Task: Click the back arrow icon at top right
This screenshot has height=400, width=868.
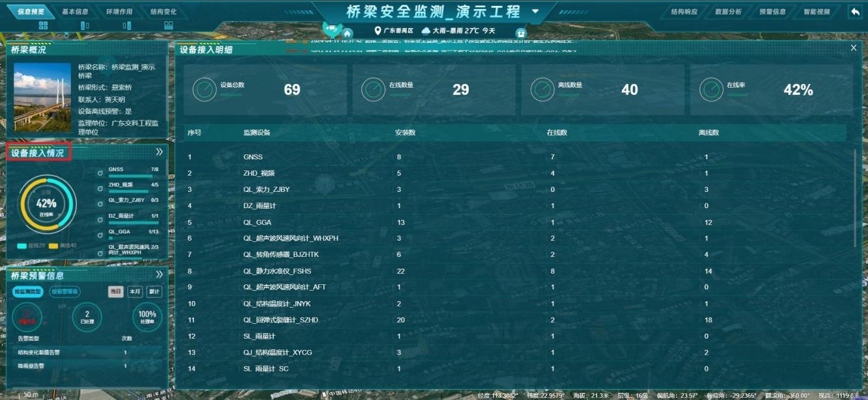Action: click(854, 12)
